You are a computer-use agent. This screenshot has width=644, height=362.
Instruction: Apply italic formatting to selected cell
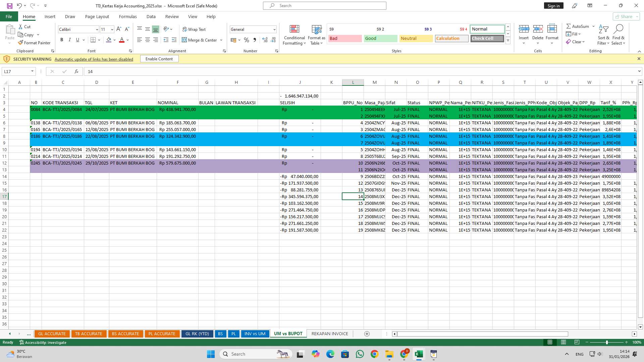pos(70,40)
